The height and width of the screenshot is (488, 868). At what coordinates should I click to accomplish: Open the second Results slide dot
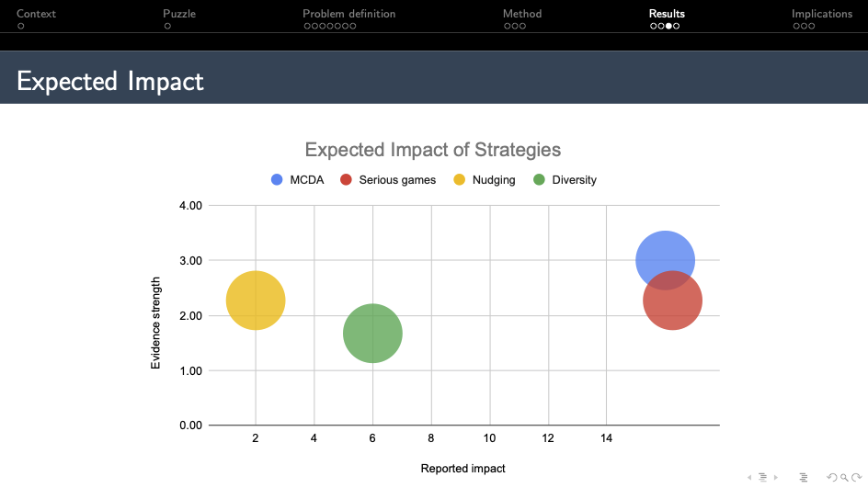(661, 26)
